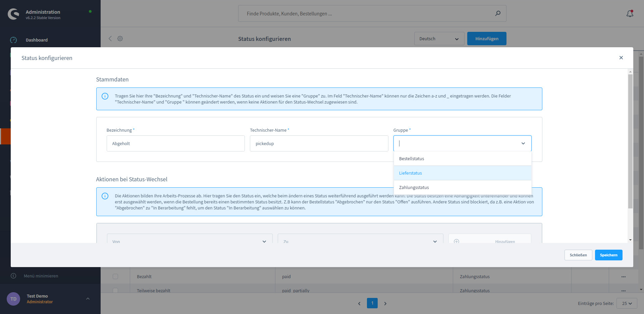The image size is (644, 314).
Task: Click the blue Hinzufügen button in the header
Action: tap(487, 39)
